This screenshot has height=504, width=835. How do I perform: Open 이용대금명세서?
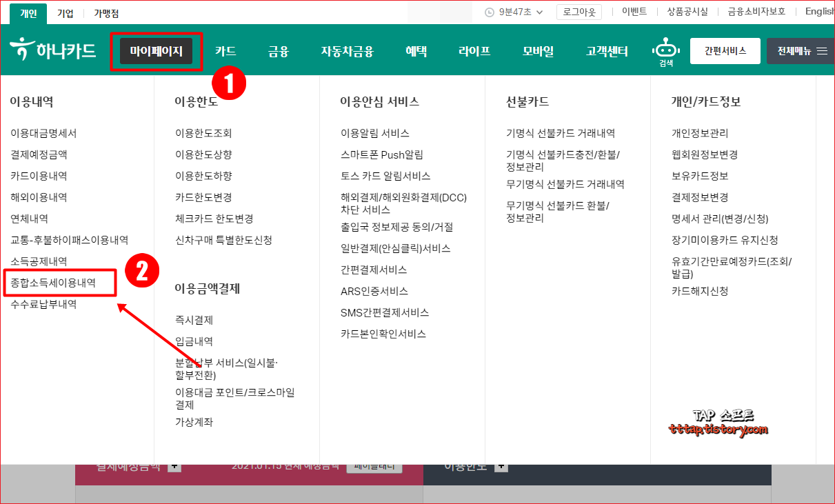(x=43, y=133)
